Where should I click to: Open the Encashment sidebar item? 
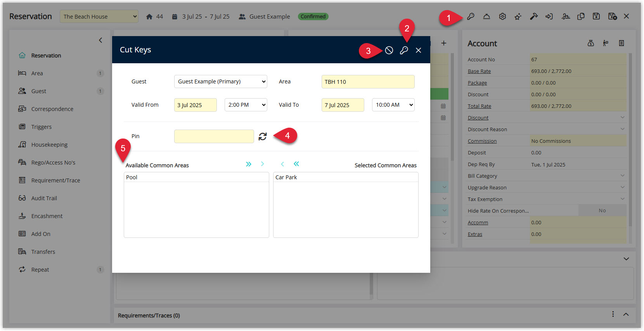coord(47,216)
